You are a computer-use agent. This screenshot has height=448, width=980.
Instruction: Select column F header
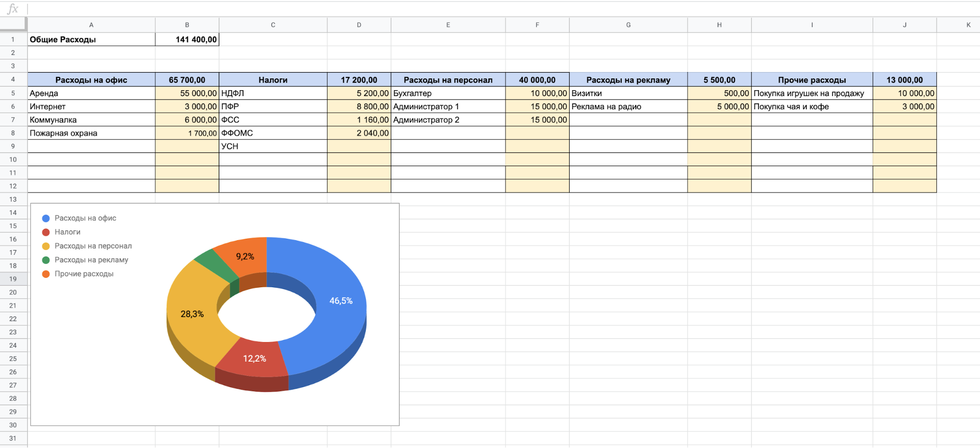point(537,25)
